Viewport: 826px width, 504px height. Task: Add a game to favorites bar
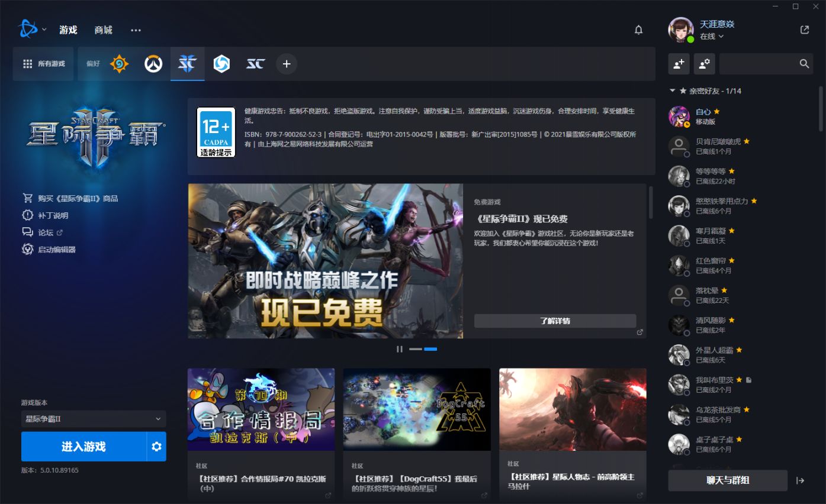click(x=287, y=64)
